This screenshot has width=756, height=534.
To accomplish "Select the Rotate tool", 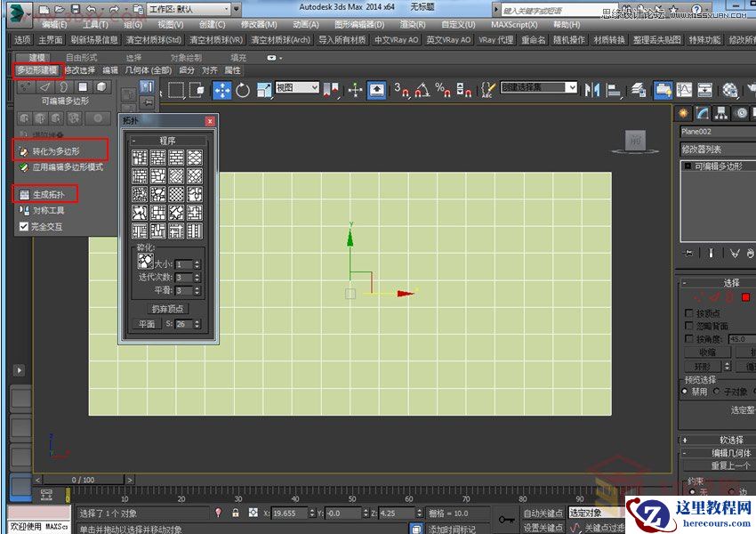I will tap(245, 90).
